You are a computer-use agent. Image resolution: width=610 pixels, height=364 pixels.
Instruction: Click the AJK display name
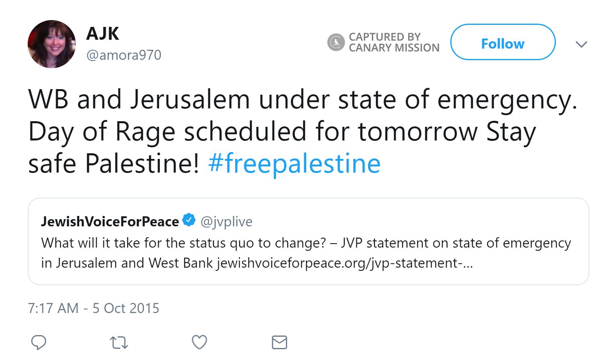point(102,33)
